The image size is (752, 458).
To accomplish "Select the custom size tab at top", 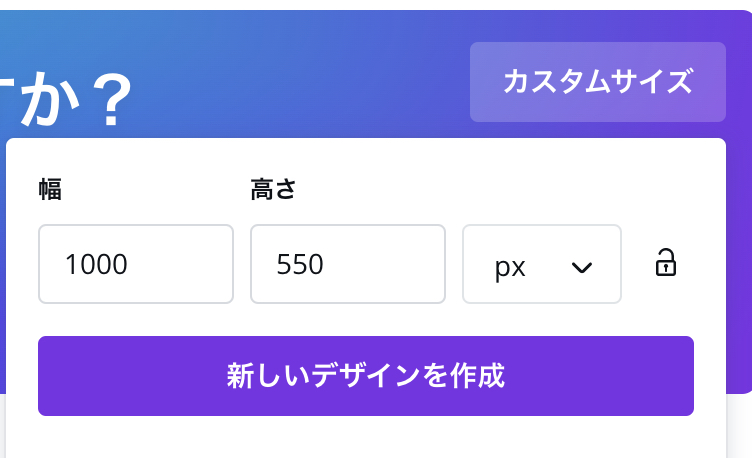I will (x=597, y=82).
